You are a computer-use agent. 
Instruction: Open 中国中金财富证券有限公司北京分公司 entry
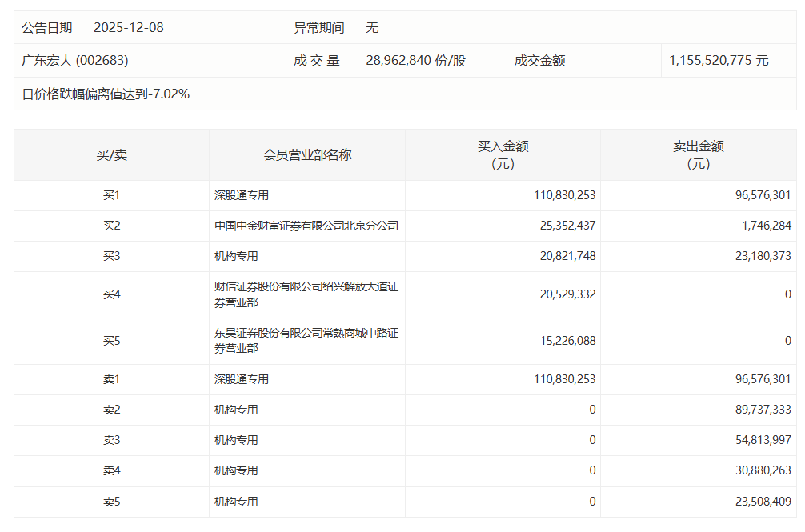pos(306,226)
